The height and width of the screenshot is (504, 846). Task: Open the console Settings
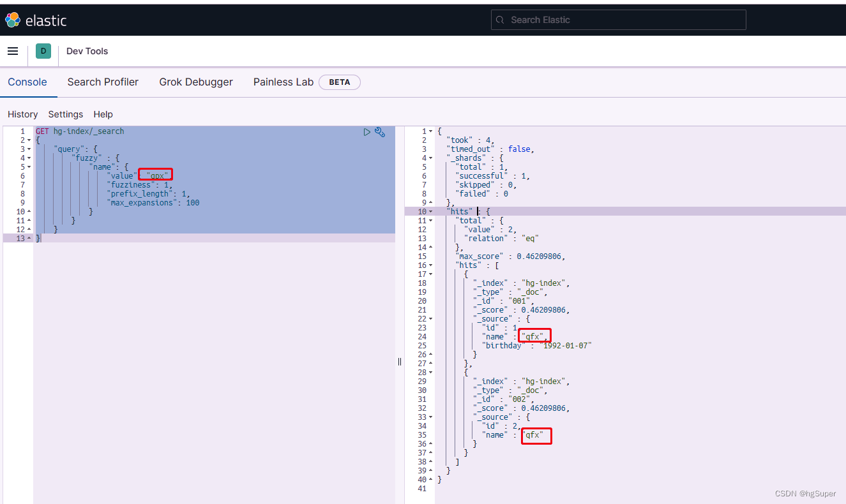(65, 114)
